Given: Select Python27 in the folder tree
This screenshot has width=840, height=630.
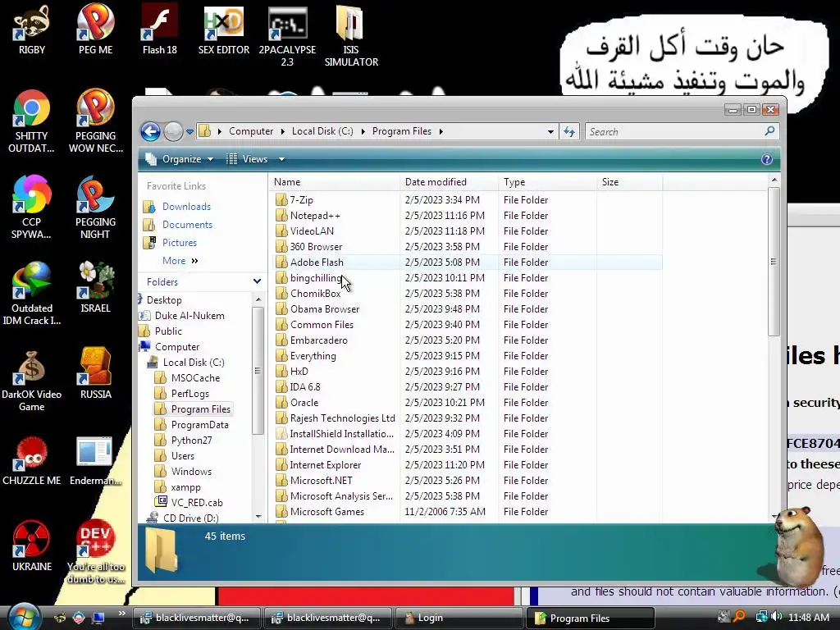Looking at the screenshot, I should [191, 441].
